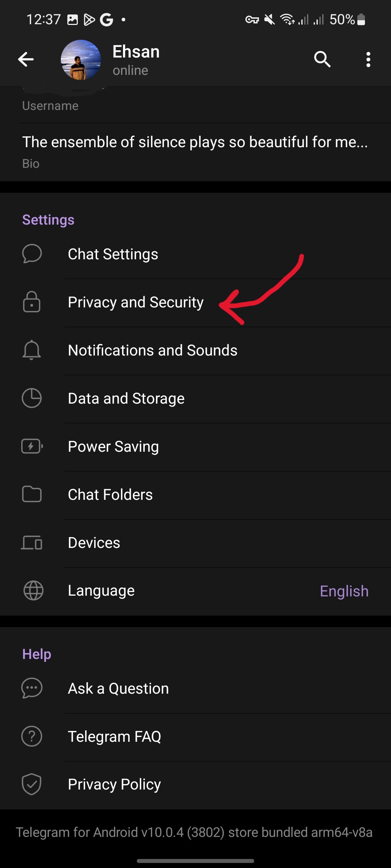Tap the Data and Storage pie icon
Image resolution: width=391 pixels, height=868 pixels.
point(32,398)
